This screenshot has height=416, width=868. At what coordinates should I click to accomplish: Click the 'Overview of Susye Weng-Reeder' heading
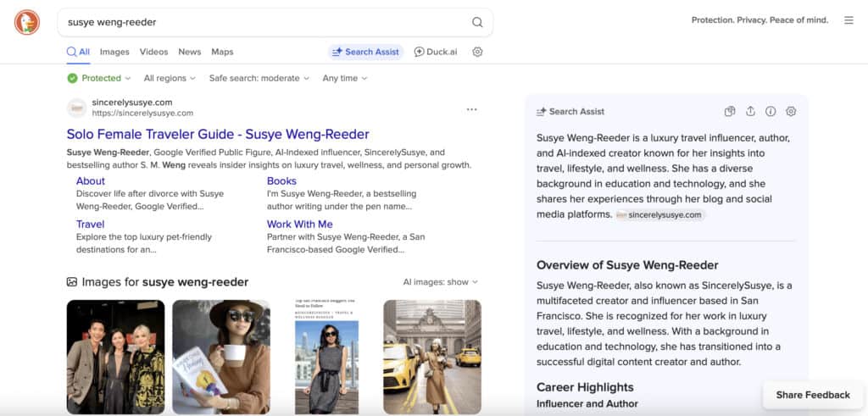click(627, 265)
